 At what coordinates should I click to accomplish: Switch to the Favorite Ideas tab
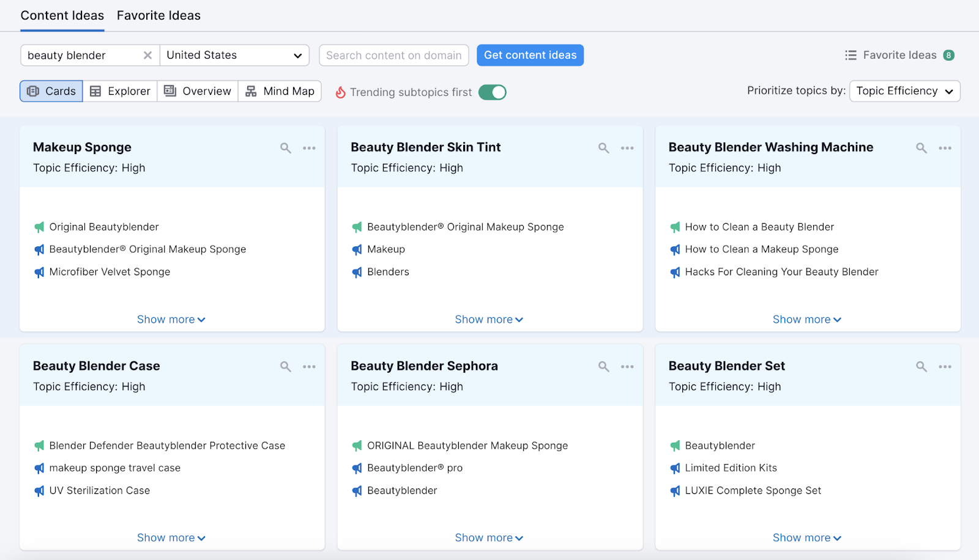[x=158, y=16]
